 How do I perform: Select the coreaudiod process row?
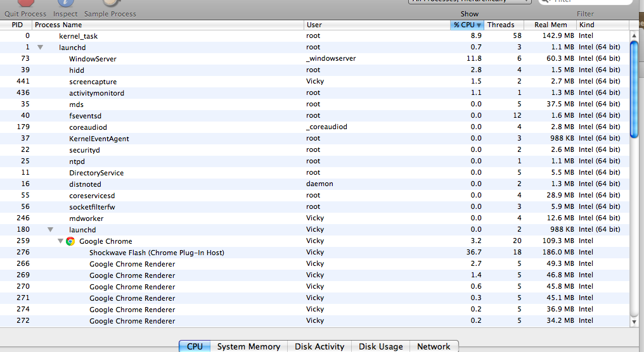tap(314, 127)
